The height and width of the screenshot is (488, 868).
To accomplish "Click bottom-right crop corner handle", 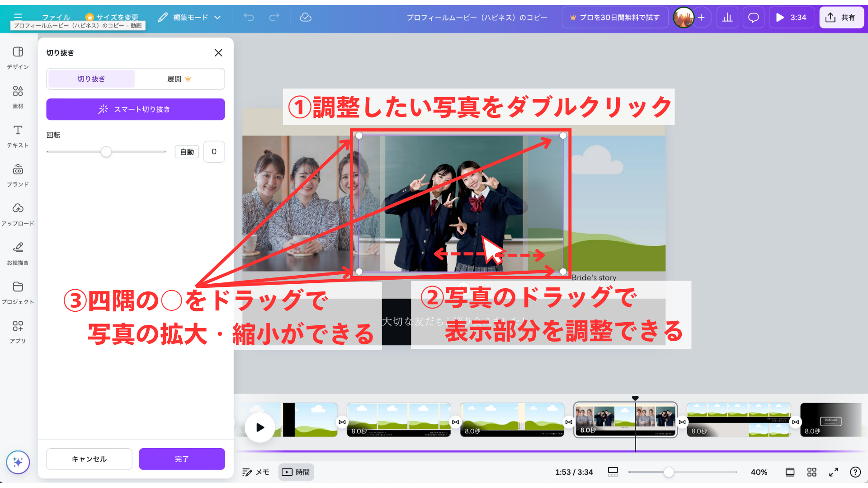I will [x=563, y=272].
